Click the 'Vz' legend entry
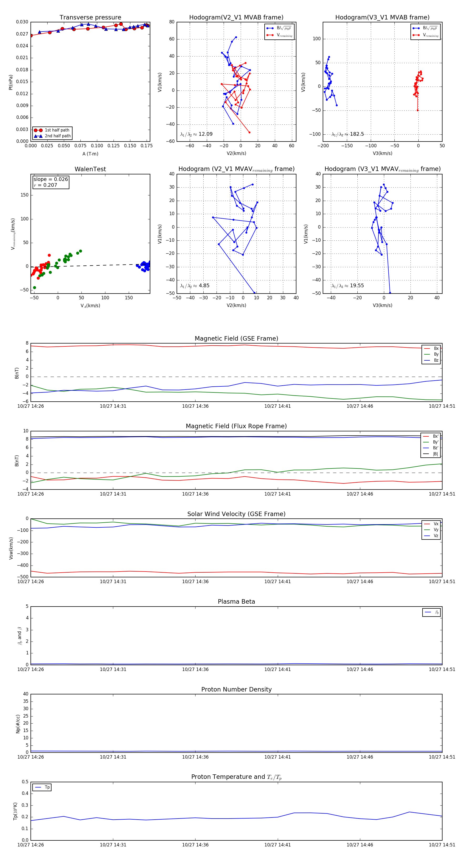473x868 pixels. coord(431,536)
